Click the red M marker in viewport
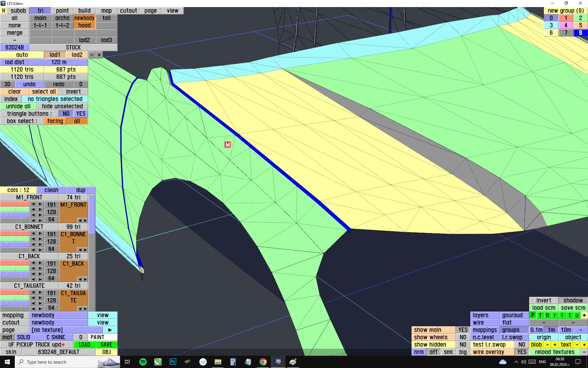Screen dimensions: 588x368 pyautogui.click(x=228, y=145)
